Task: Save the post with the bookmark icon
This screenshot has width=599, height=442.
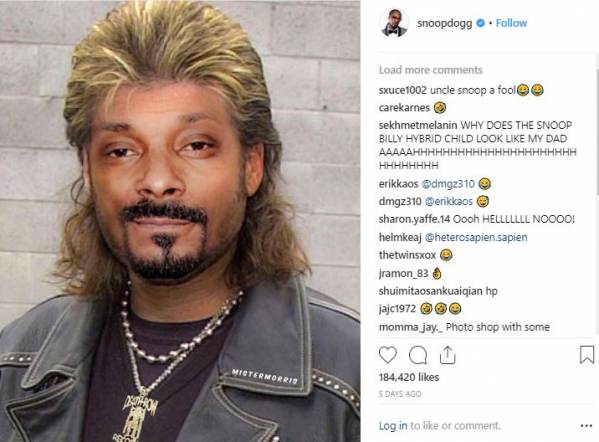Action: click(587, 355)
